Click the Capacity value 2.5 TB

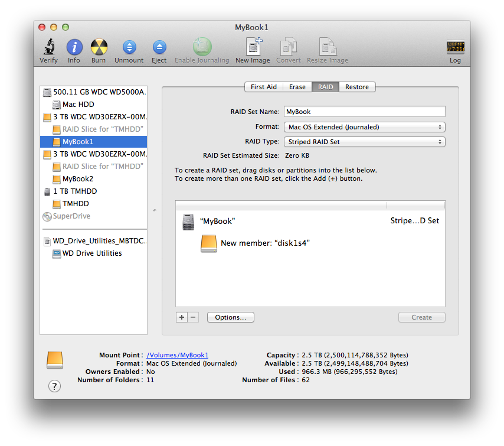tap(355, 355)
